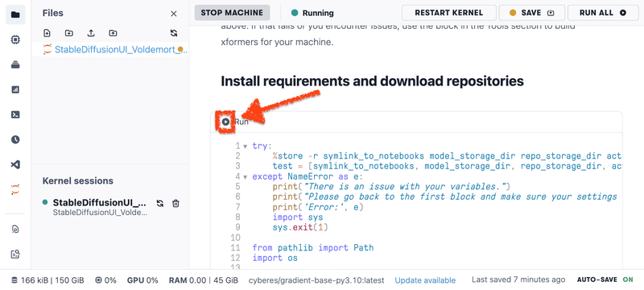Create a new file in Files panel

[47, 33]
